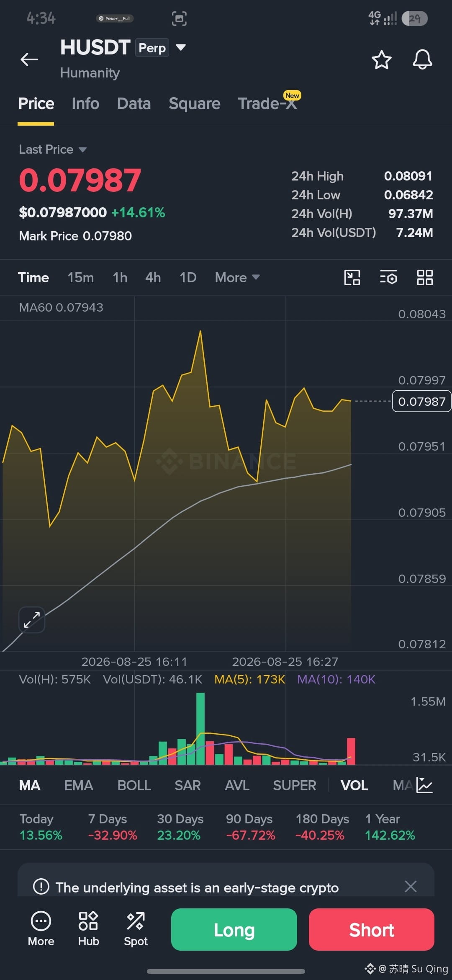Add HUSDT to favorites star
452x980 pixels.
click(x=381, y=59)
